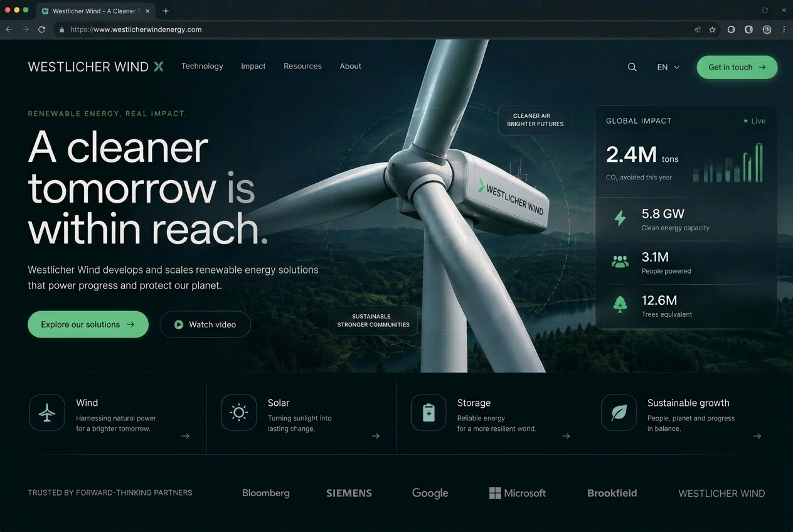Click the browser back arrow
Screen dimensions: 793x532
[x=9, y=29]
